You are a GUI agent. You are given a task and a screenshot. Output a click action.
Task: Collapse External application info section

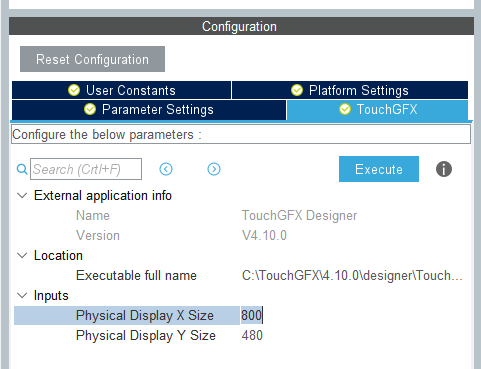tap(22, 195)
